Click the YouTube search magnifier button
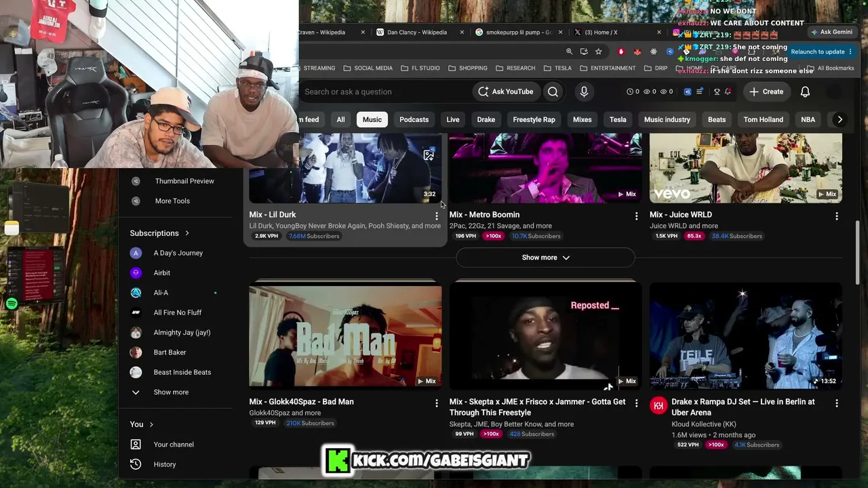Image resolution: width=868 pixels, height=488 pixels. point(553,91)
